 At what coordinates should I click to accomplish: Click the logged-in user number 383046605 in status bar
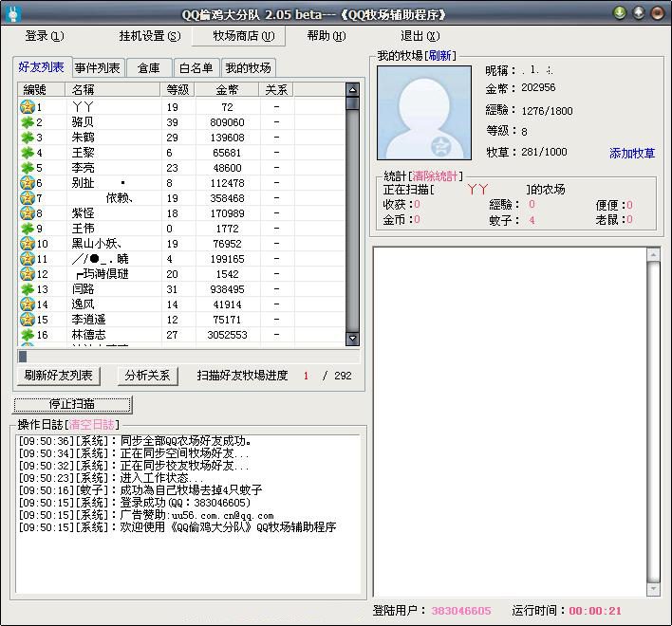461,611
